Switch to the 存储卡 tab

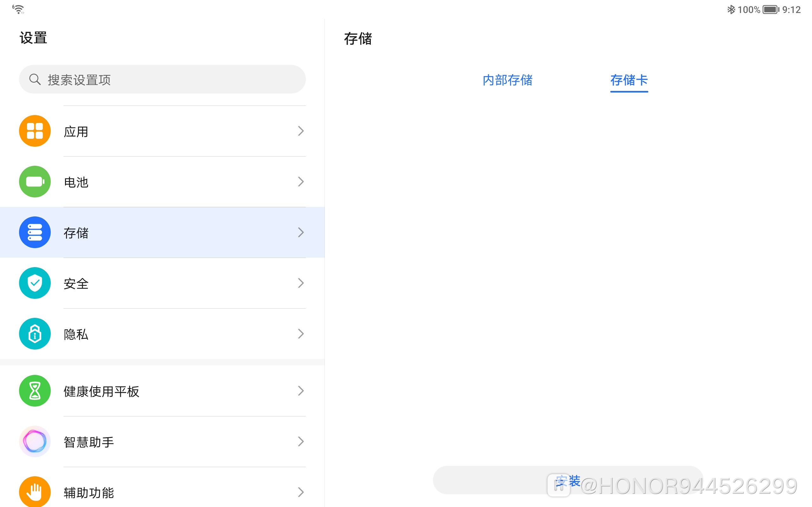coord(629,80)
